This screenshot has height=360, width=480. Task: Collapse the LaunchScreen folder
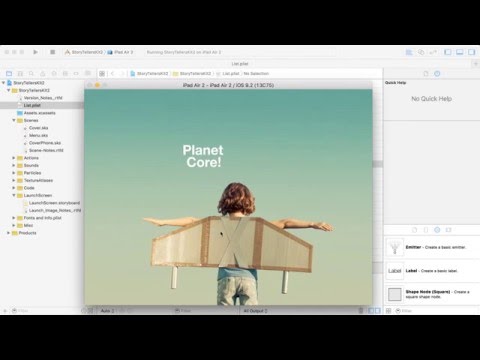(14, 195)
